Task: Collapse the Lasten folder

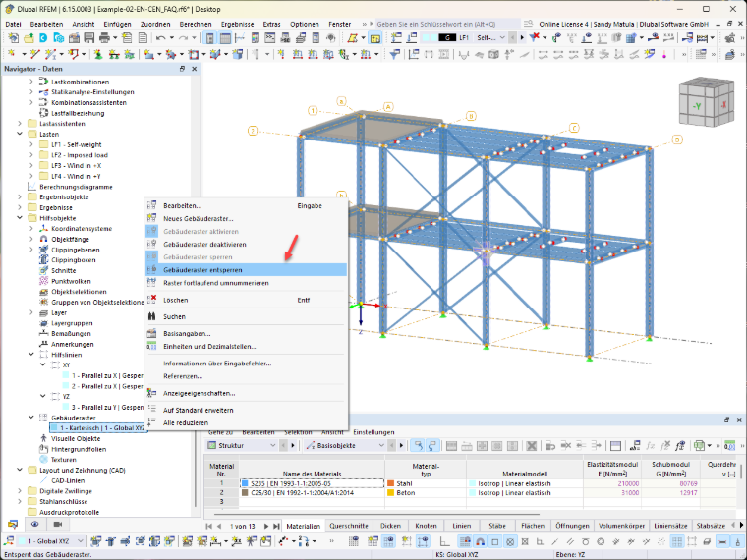Action: coord(20,134)
